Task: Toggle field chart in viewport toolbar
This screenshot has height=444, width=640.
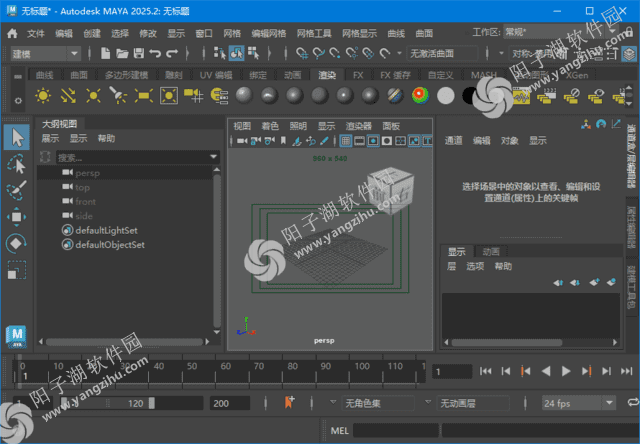Action: (400, 141)
